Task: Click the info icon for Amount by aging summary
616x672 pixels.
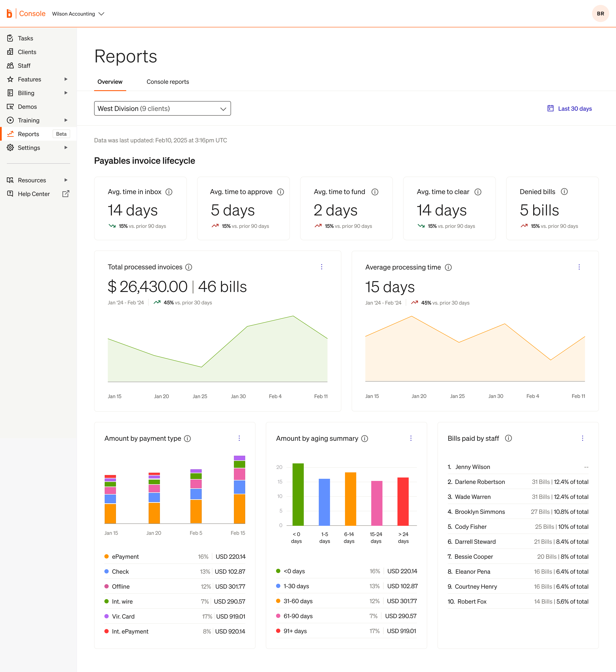Action: coord(364,438)
